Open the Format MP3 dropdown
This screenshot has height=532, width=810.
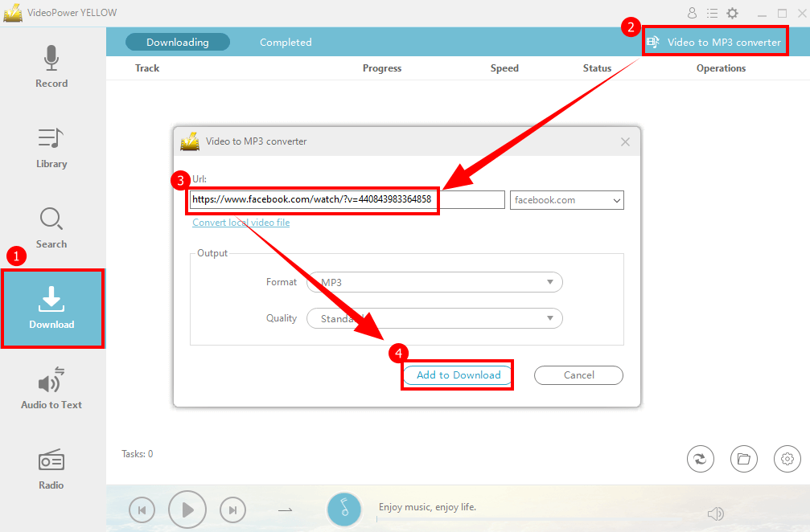(434, 282)
